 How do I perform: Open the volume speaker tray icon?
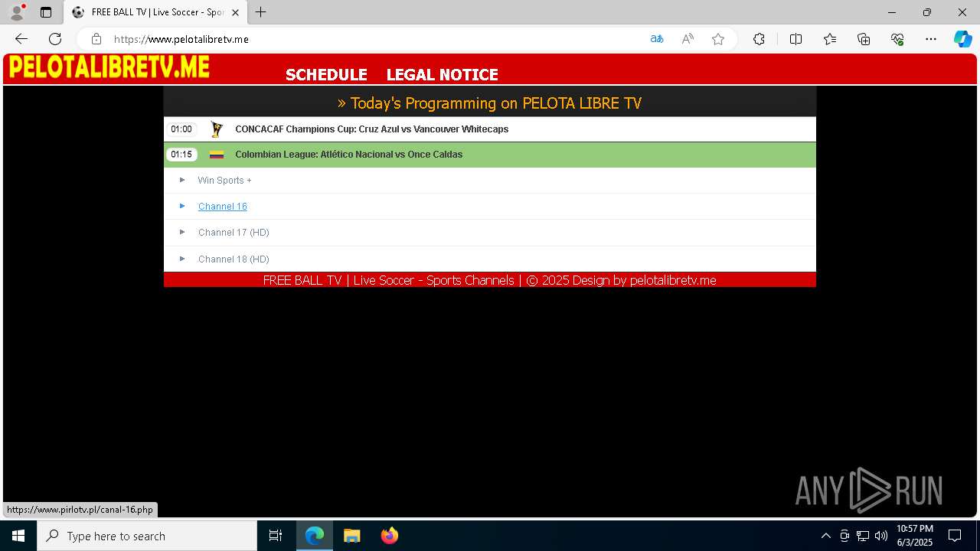coord(881,536)
